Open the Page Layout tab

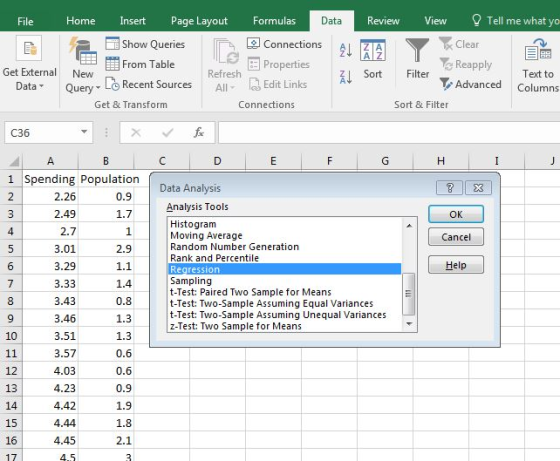pyautogui.click(x=199, y=21)
